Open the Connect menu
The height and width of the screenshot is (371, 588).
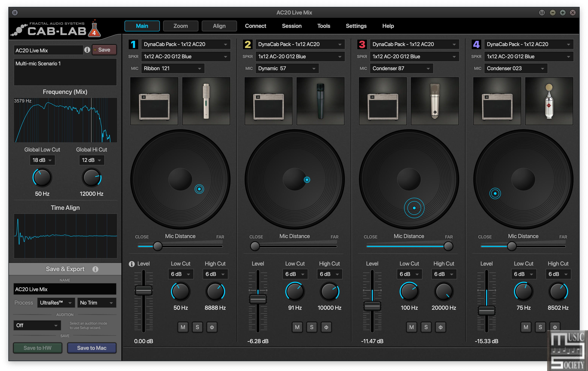pyautogui.click(x=255, y=26)
